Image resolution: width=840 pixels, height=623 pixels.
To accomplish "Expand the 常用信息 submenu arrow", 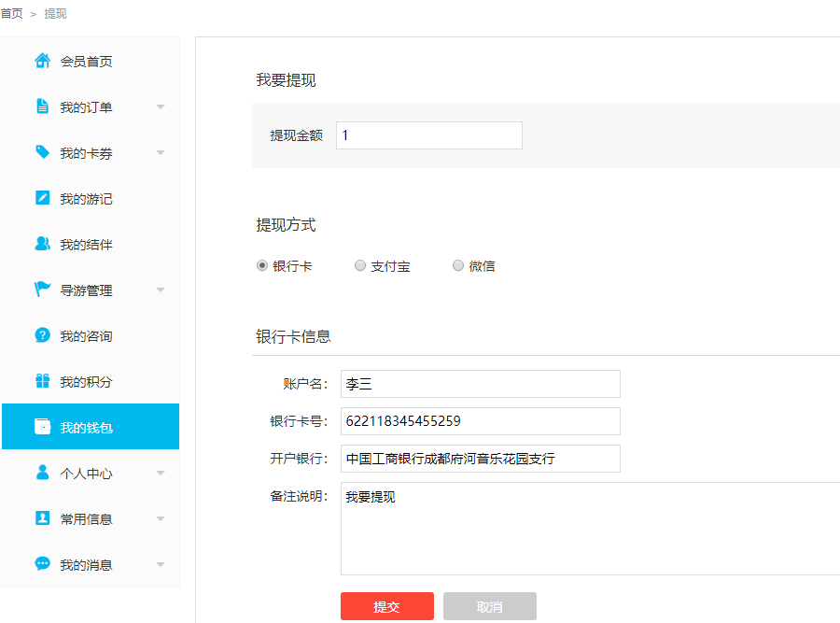I will [161, 519].
